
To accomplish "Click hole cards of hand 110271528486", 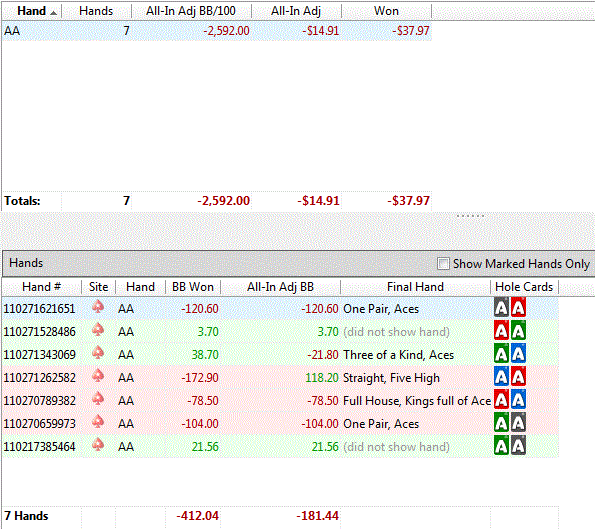I will [510, 330].
